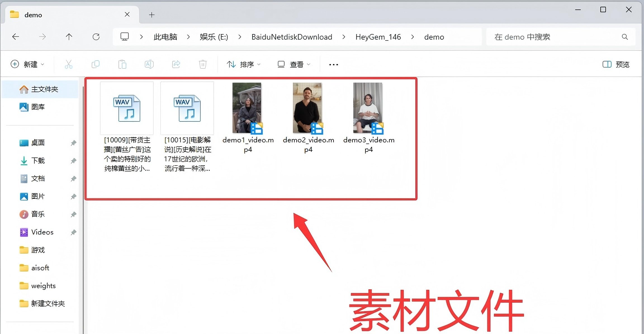Cut the selection using the scissors icon
The width and height of the screenshot is (644, 334).
point(69,64)
